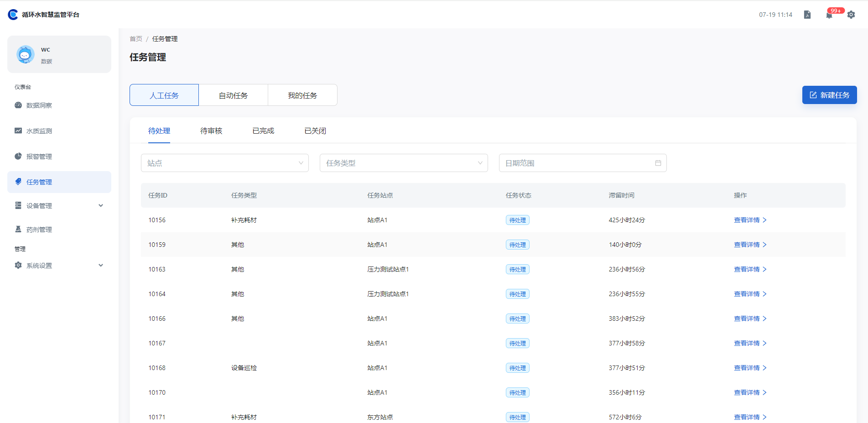Switch to the 自动任务 tab
The image size is (868, 423).
[234, 95]
